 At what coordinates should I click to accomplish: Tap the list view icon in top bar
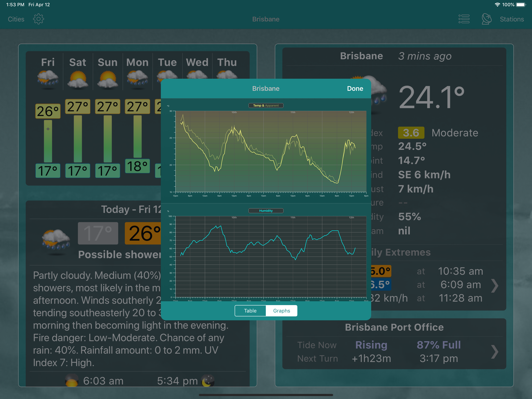coord(464,19)
